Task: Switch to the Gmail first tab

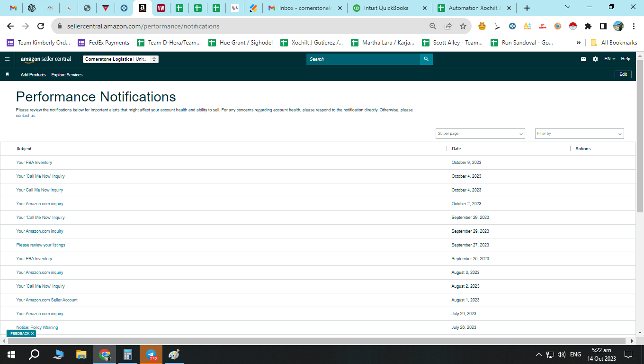Action: [13, 8]
